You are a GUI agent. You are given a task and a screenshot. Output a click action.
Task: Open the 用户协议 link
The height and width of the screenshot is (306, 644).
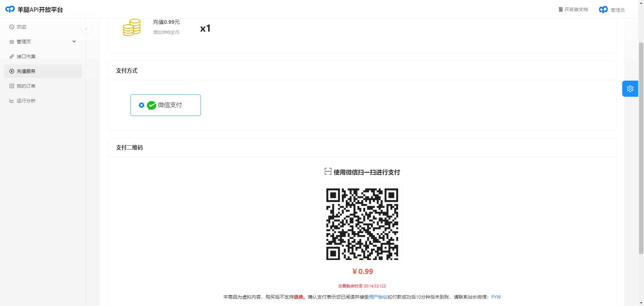(378, 297)
